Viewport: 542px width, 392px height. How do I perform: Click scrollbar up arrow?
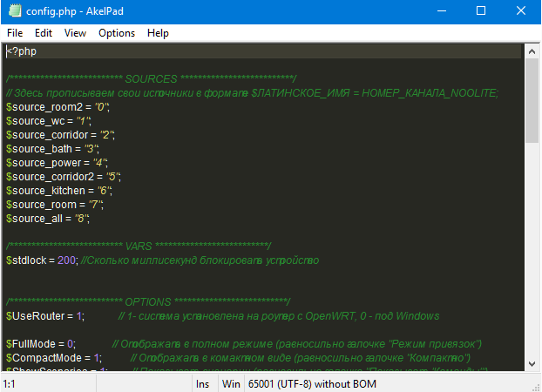click(x=532, y=52)
